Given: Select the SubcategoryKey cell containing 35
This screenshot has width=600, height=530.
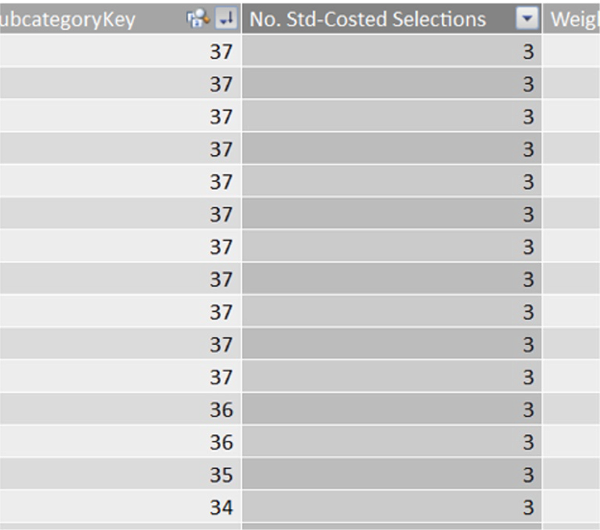Looking at the screenshot, I should [x=120, y=474].
